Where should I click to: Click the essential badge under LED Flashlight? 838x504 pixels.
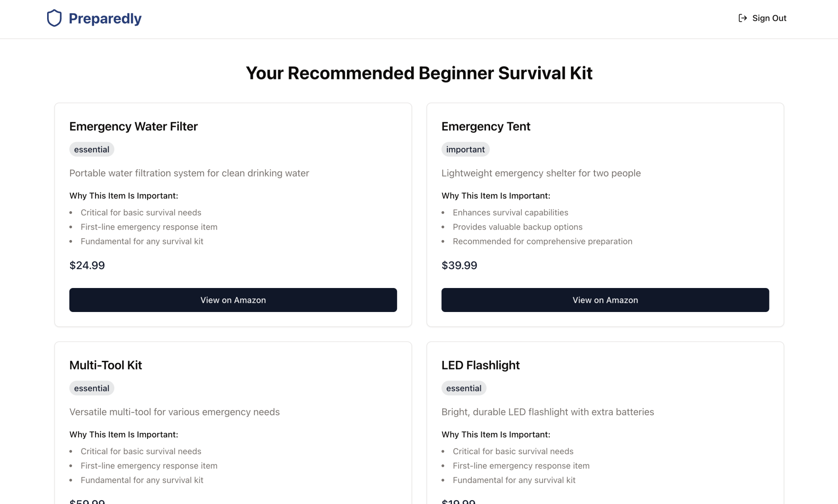point(464,388)
